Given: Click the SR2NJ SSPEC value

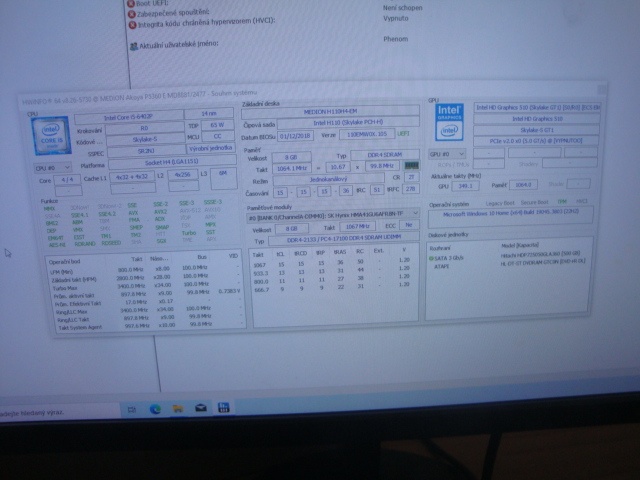Looking at the screenshot, I should pos(145,151).
